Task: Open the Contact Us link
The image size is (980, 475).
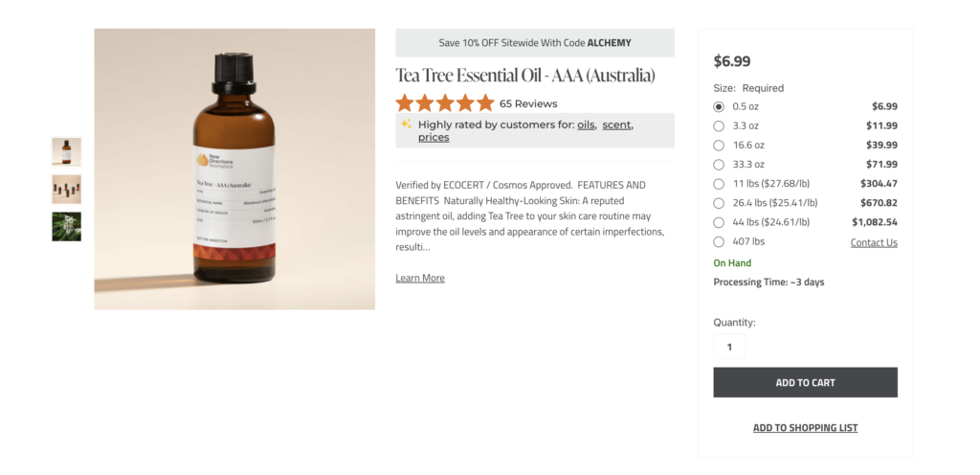Action: (874, 243)
